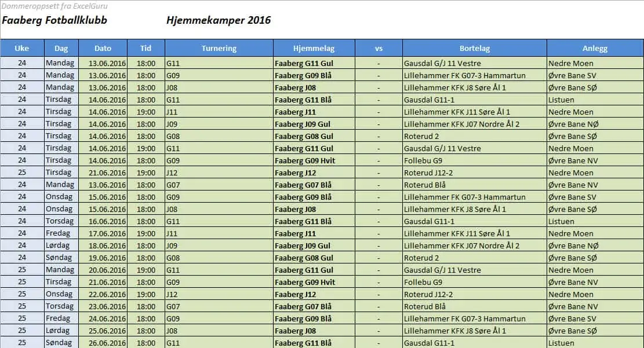
Task: Click Onsdag in the 22.06.2016 row
Action: 59,294
